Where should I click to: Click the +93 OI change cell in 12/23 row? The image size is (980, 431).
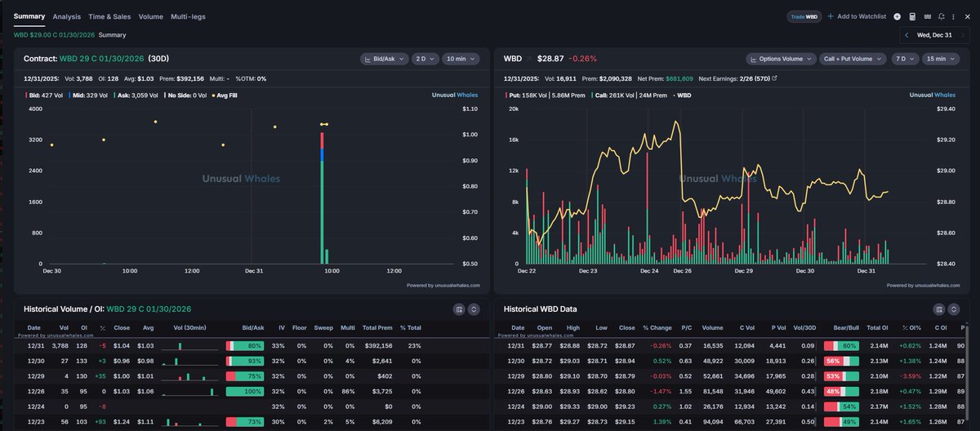pyautogui.click(x=102, y=421)
